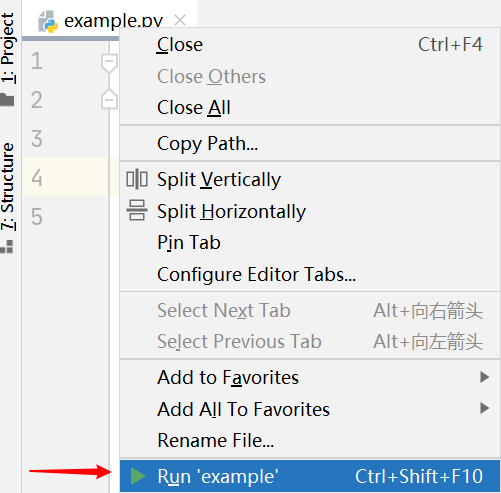Image resolution: width=501 pixels, height=493 pixels.
Task: Run 'example' from the context menu
Action: (x=310, y=476)
